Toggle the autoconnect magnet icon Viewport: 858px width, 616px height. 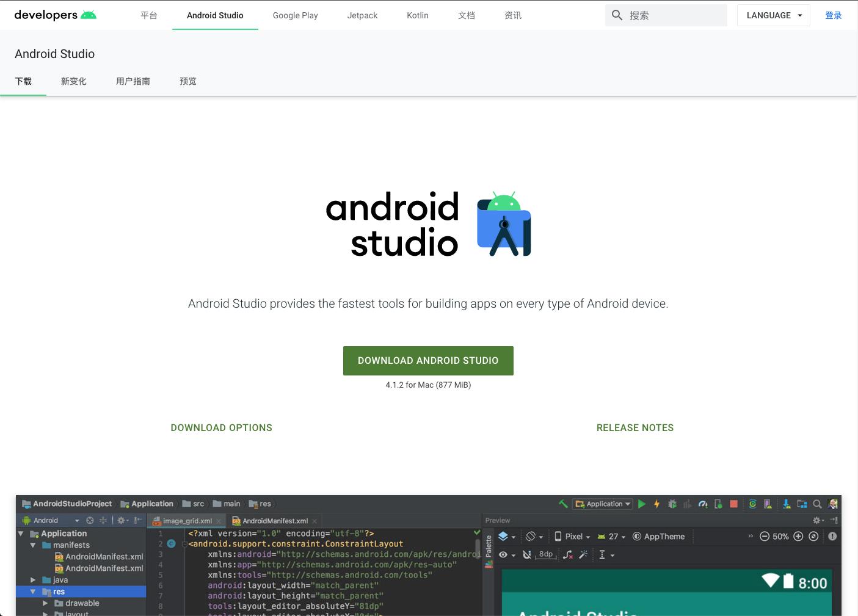526,554
